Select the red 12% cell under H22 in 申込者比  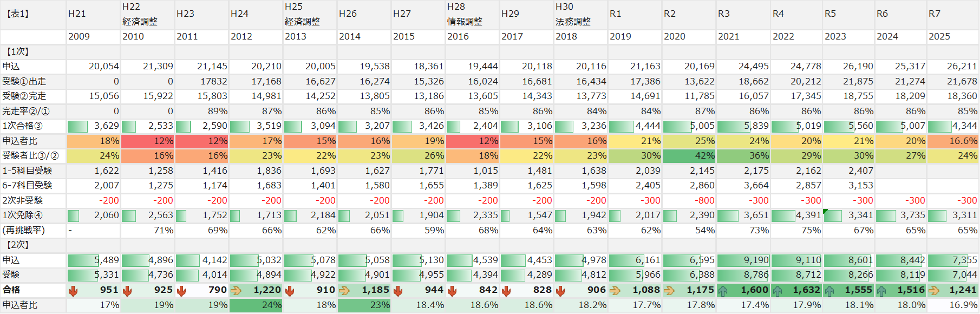147,141
